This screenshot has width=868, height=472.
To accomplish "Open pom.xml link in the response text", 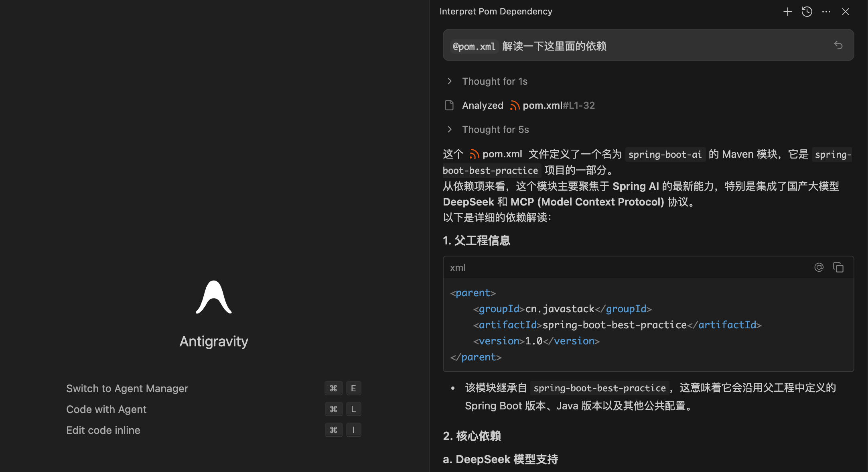I will click(501, 154).
